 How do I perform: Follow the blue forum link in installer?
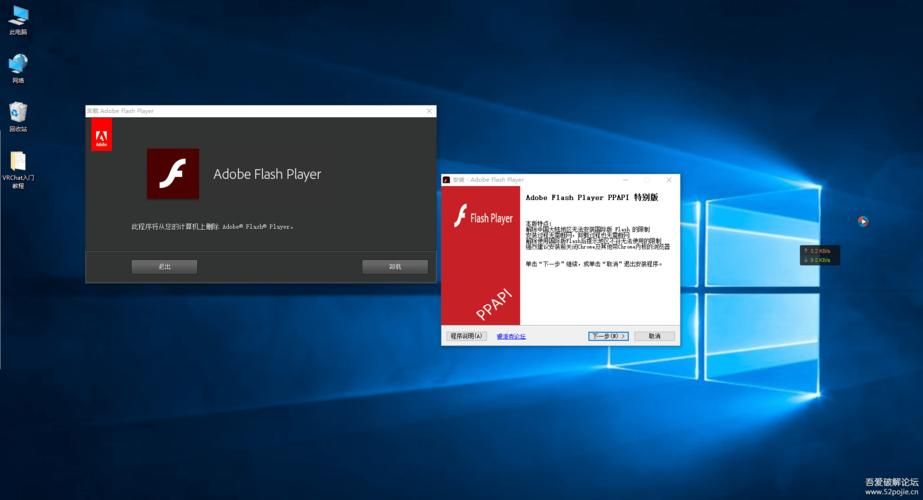(x=511, y=337)
